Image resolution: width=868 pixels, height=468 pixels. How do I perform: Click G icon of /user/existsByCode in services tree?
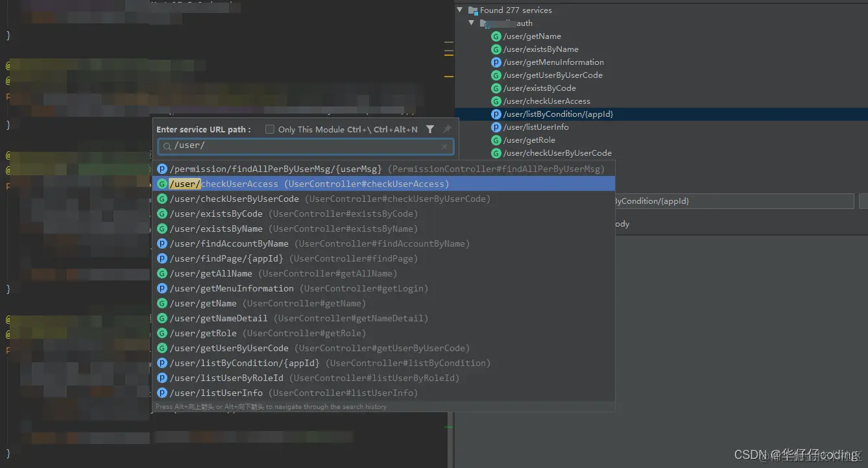[496, 88]
